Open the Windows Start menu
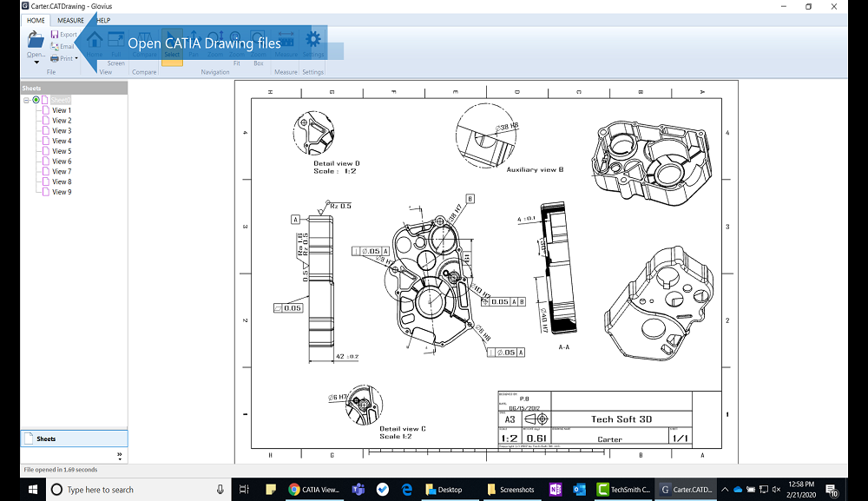 point(33,490)
